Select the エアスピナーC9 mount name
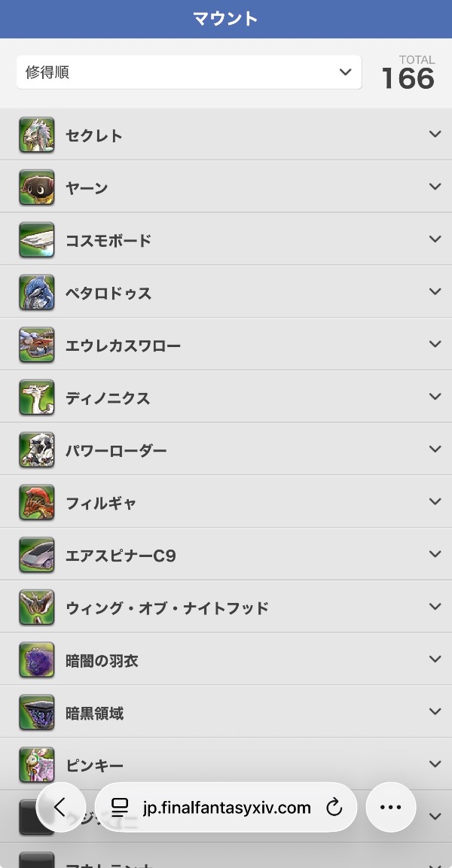452x868 pixels. (121, 556)
